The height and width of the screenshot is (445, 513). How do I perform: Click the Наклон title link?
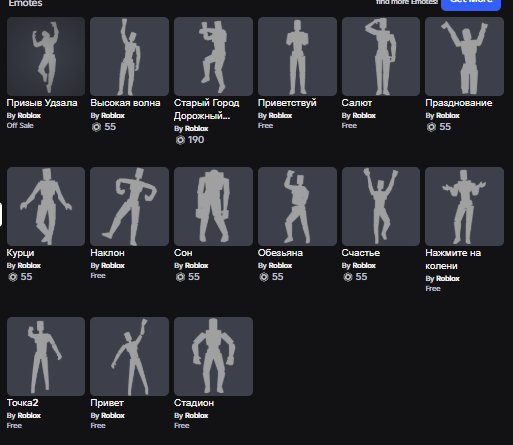coord(107,253)
